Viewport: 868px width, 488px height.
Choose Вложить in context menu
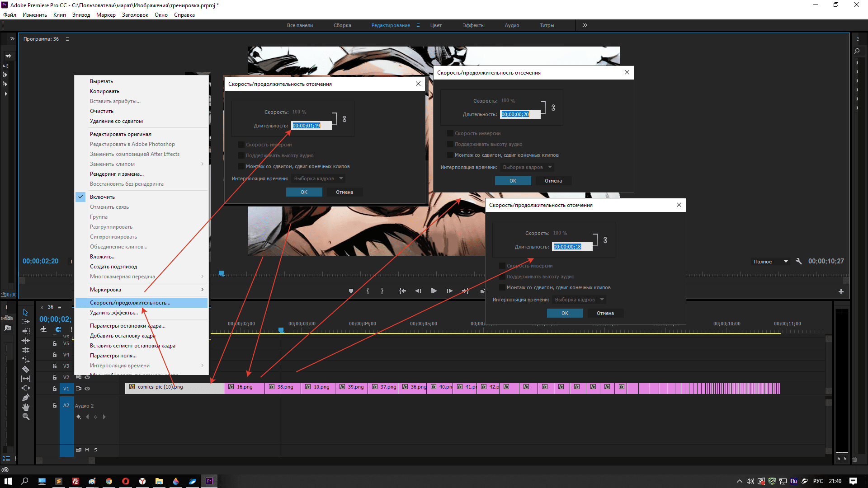click(x=142, y=257)
